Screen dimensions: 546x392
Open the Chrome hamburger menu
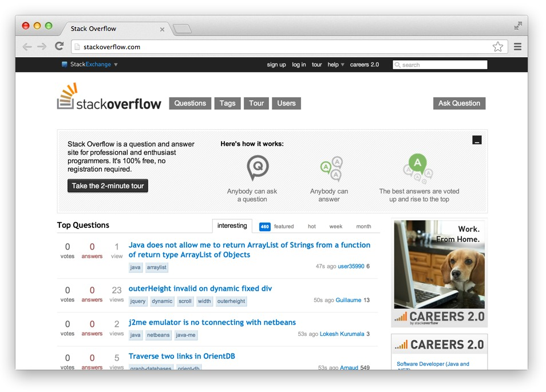pos(518,47)
